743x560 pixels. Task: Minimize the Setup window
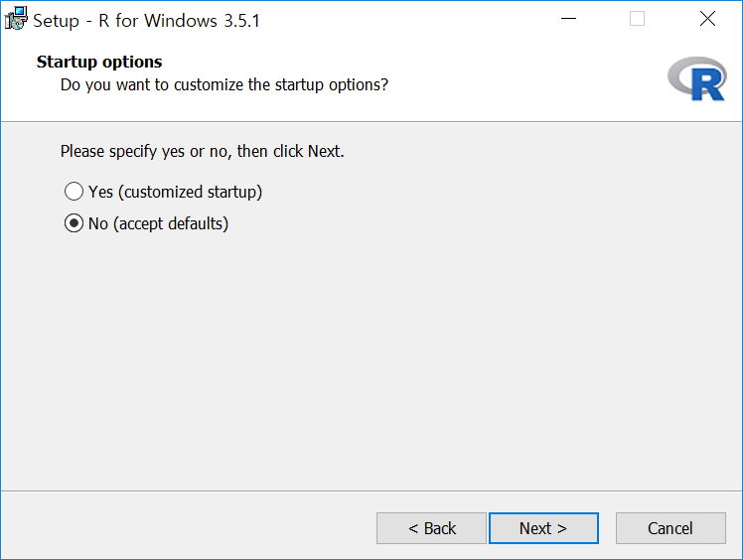568,19
